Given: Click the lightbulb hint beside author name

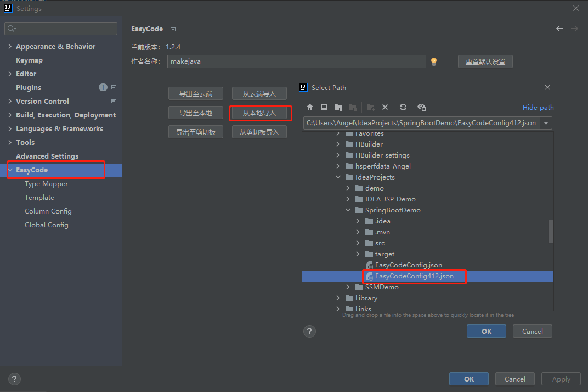Looking at the screenshot, I should pos(434,61).
